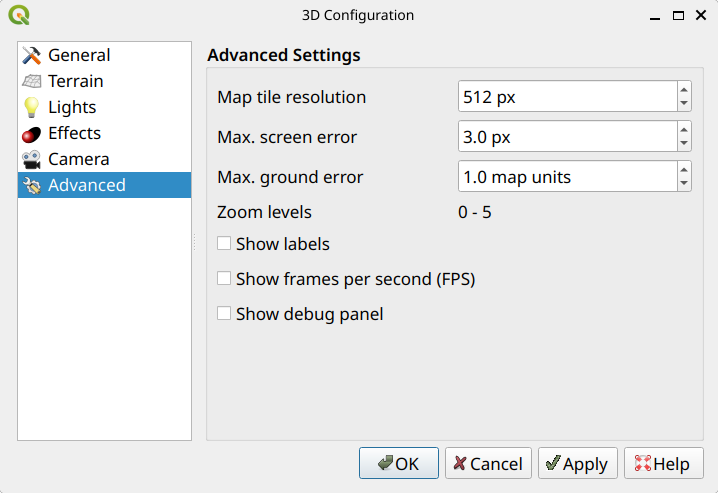
Task: Click the hammer and wrench General icon
Action: 32,55
